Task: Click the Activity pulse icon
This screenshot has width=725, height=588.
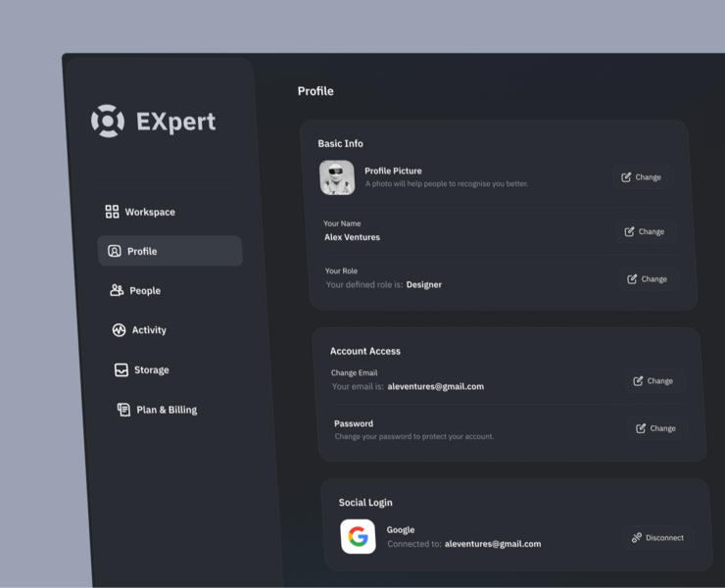Action: click(120, 330)
